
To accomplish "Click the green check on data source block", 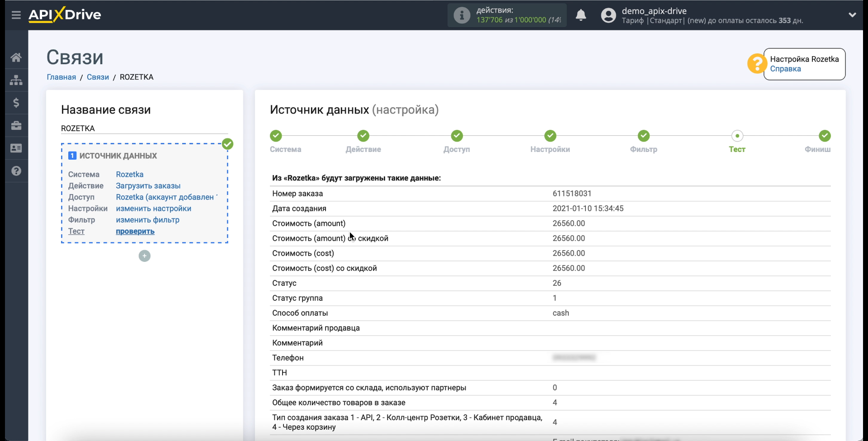I will click(x=227, y=144).
